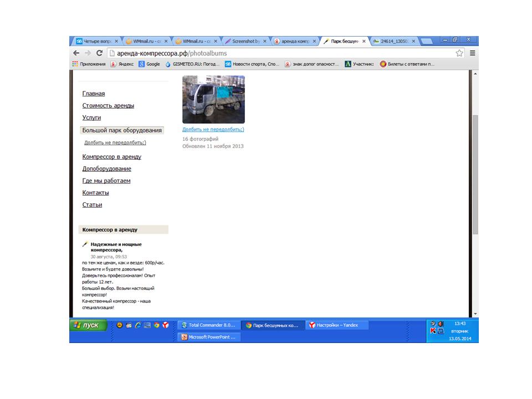Image resolution: width=532 pixels, height=399 pixels.
Task: Open the Компрессор в аренду menu link
Action: [x=111, y=157]
